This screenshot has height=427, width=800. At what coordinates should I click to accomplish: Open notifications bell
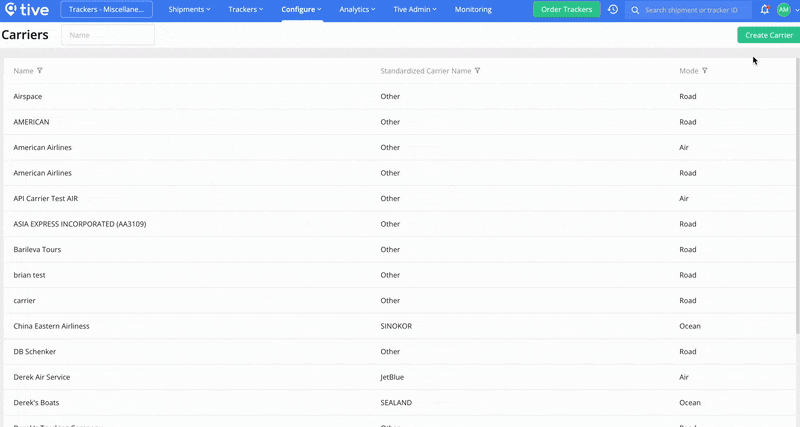coord(764,9)
